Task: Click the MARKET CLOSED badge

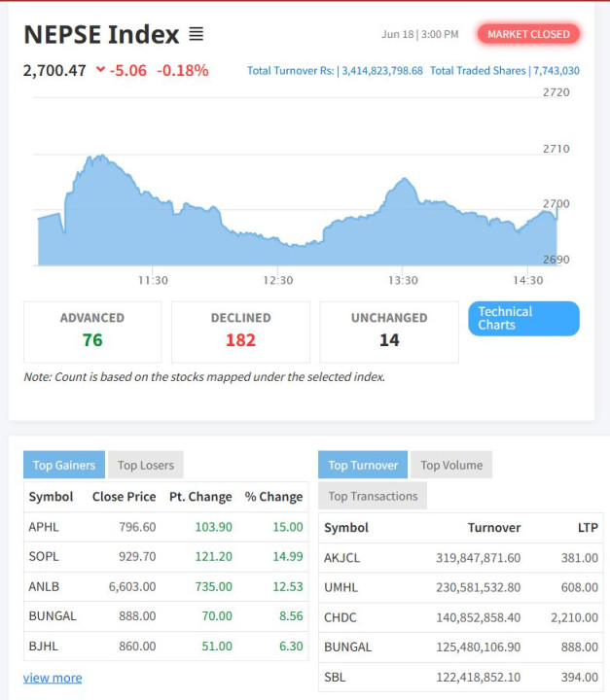Action: pyautogui.click(x=528, y=34)
